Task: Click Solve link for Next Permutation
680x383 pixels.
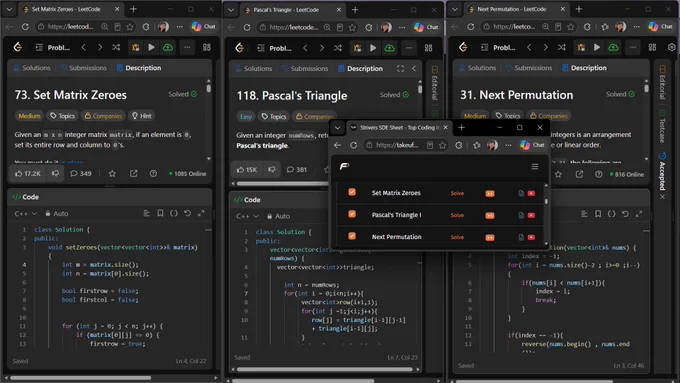Action: click(x=457, y=237)
